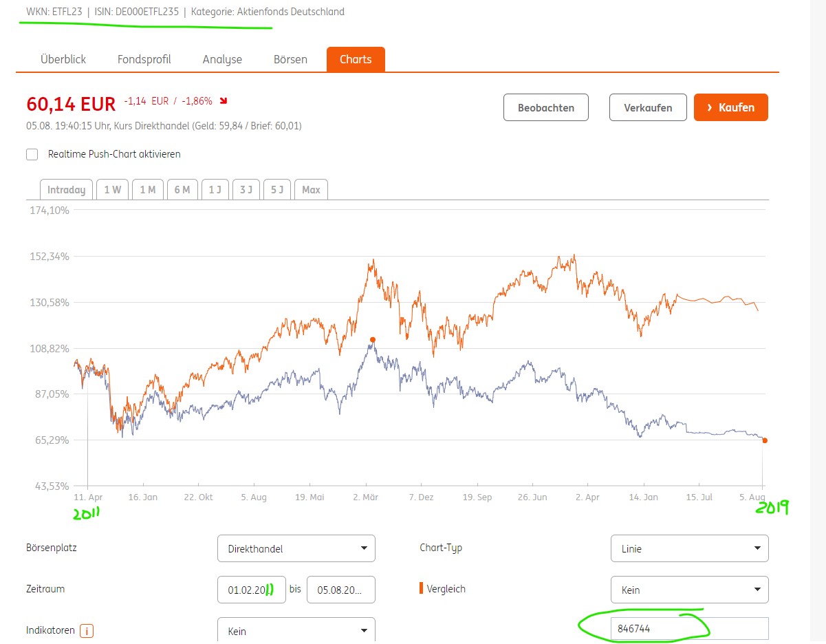
Task: Select the Börsen tab
Action: [290, 59]
